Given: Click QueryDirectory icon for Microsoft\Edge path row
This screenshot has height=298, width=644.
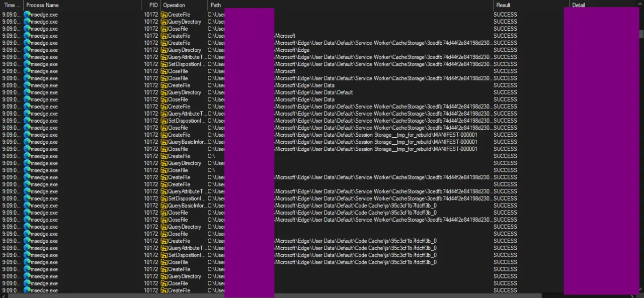Looking at the screenshot, I should [164, 50].
